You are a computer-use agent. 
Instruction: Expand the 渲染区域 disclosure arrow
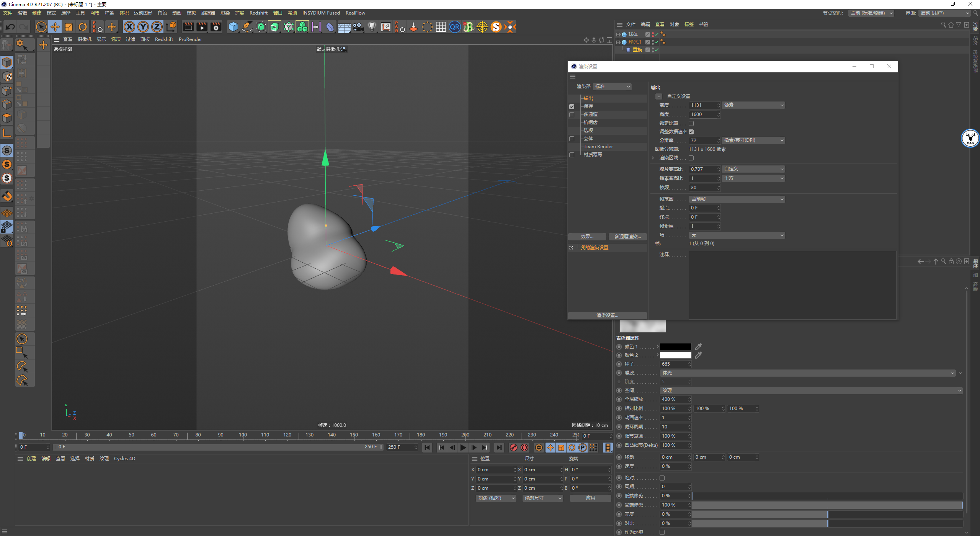(653, 158)
